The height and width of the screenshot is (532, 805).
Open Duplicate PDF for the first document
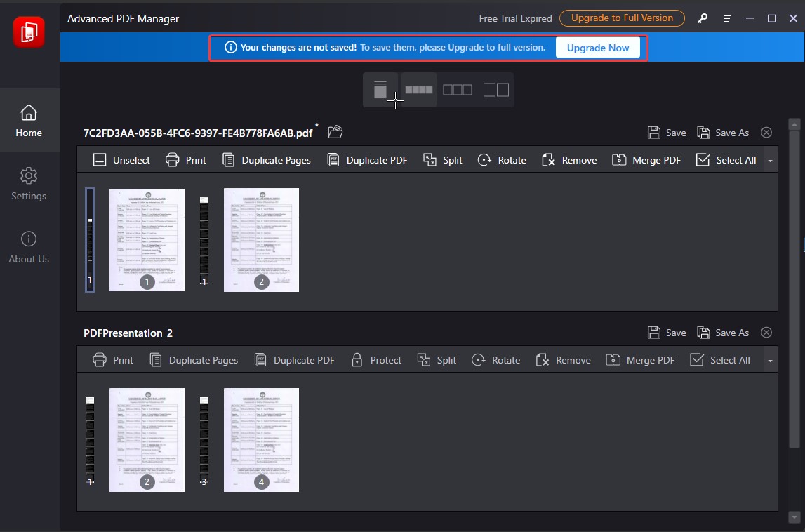click(x=366, y=160)
